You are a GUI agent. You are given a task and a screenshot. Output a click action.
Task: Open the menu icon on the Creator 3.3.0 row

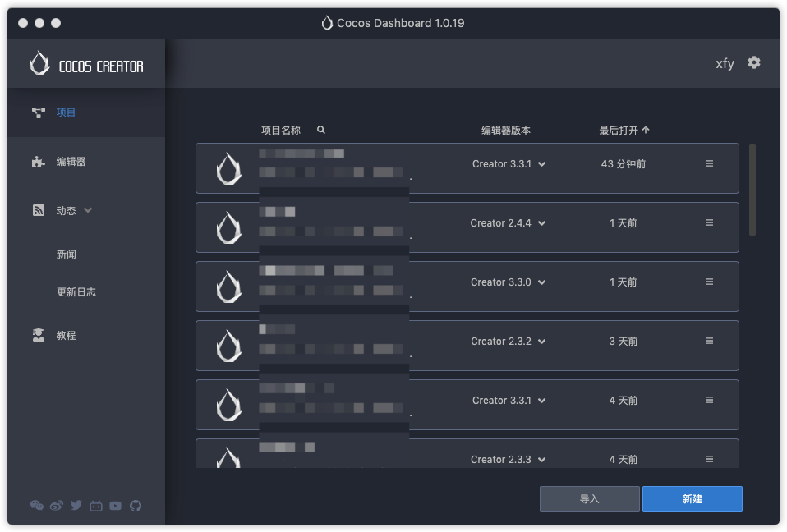tap(710, 282)
